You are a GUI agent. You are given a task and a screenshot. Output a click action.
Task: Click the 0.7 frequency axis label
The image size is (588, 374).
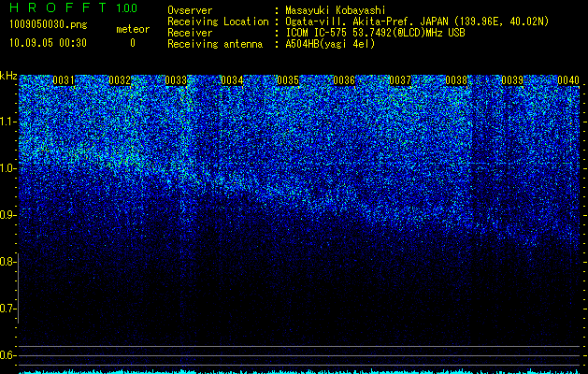point(7,309)
